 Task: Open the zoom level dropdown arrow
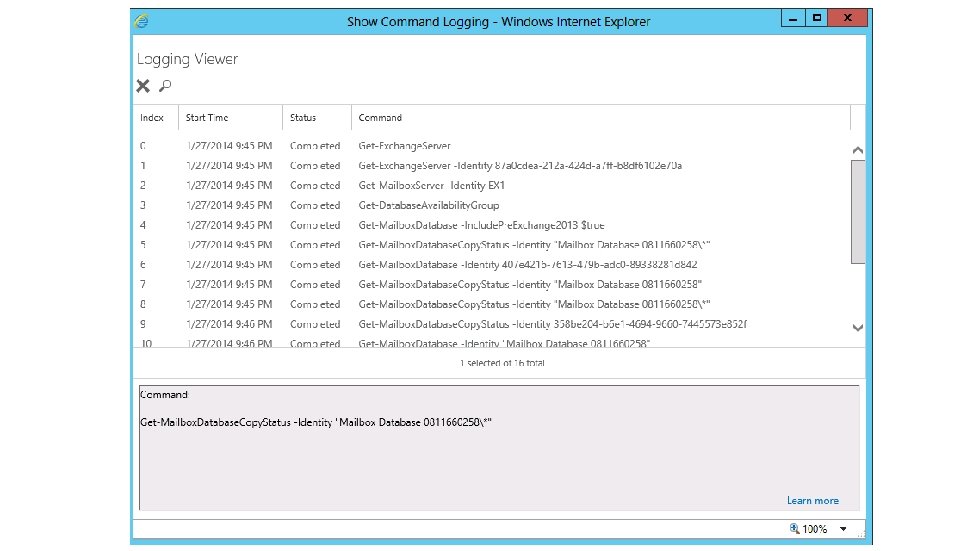(843, 529)
